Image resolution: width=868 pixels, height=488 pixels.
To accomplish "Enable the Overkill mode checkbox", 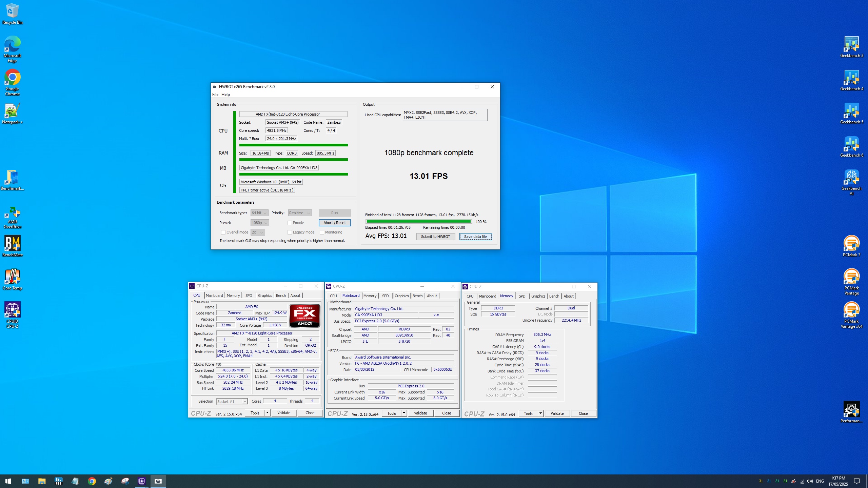I will click(x=223, y=232).
